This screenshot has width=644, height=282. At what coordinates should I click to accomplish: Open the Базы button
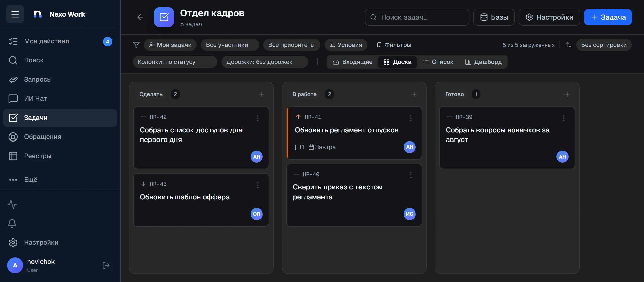pos(494,17)
